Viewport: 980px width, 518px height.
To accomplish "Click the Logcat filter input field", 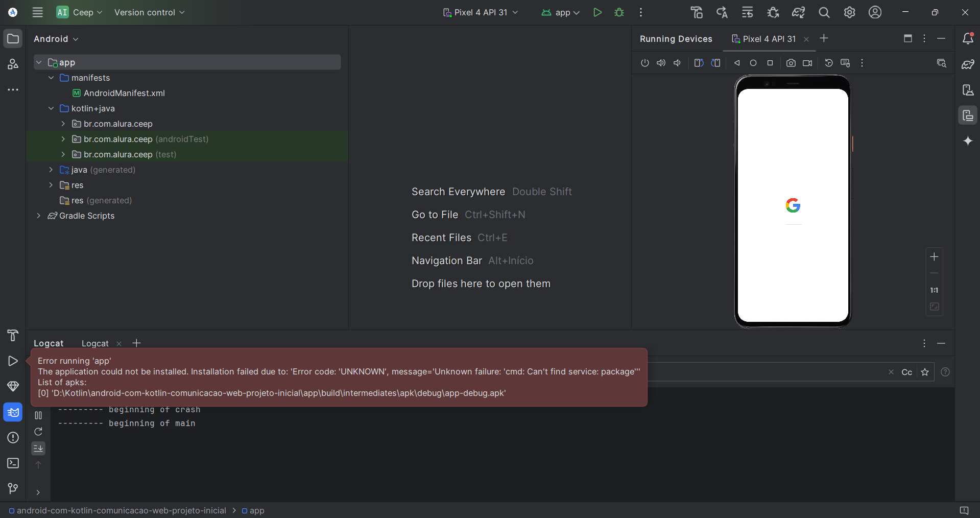I will (766, 372).
